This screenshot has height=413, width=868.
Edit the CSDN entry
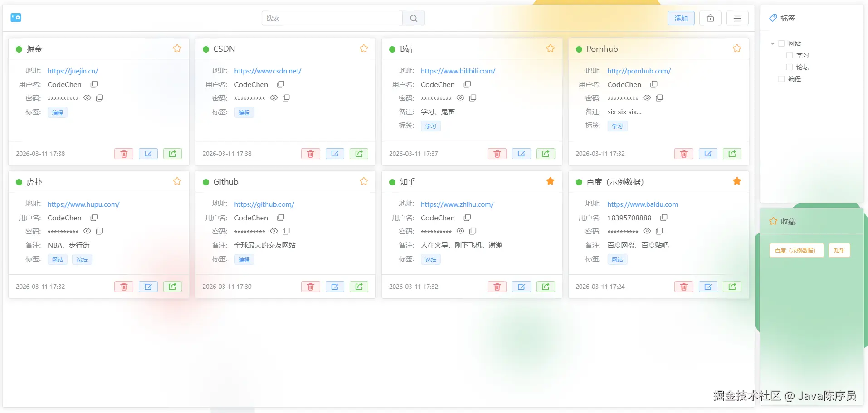(x=335, y=154)
